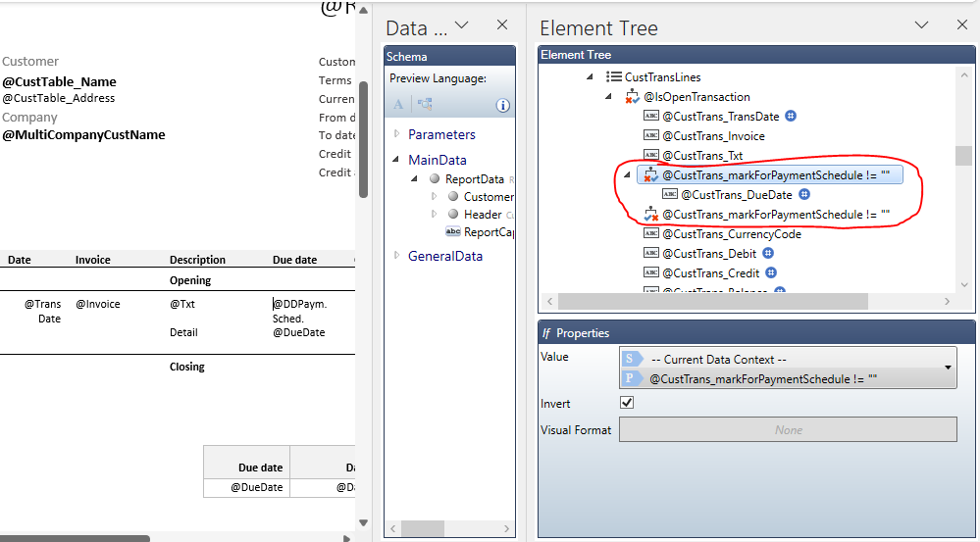980x542 pixels.
Task: Click the Visual Format None button
Action: [x=788, y=429]
